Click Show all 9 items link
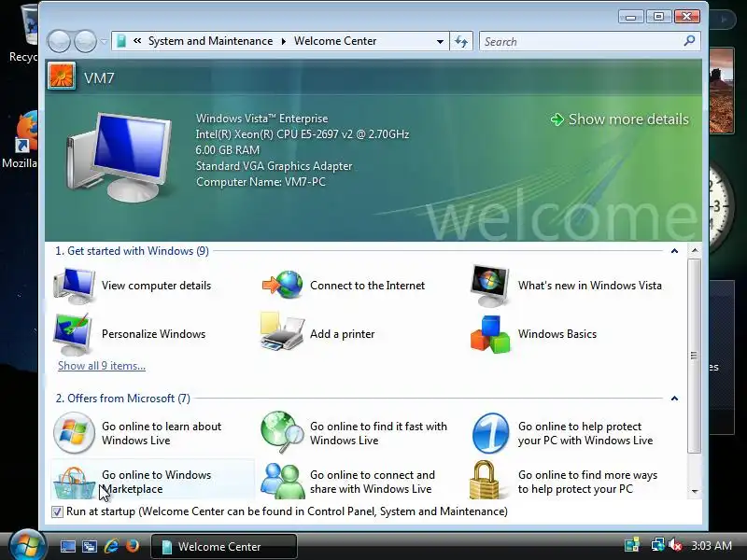Viewport: 747px width, 560px height. click(102, 366)
